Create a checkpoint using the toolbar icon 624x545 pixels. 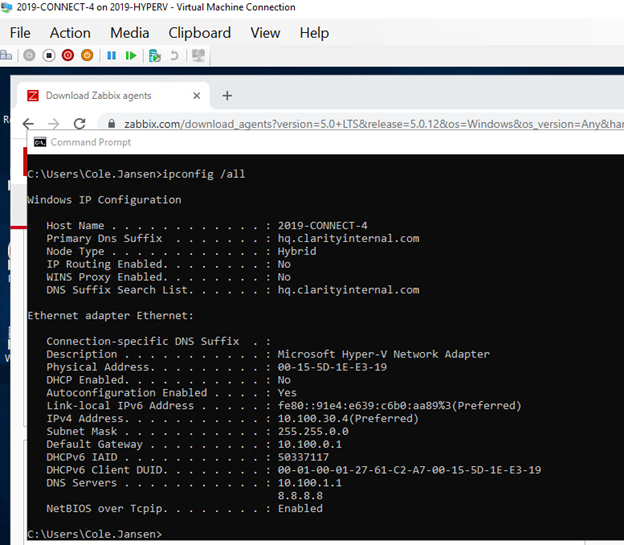tap(154, 55)
